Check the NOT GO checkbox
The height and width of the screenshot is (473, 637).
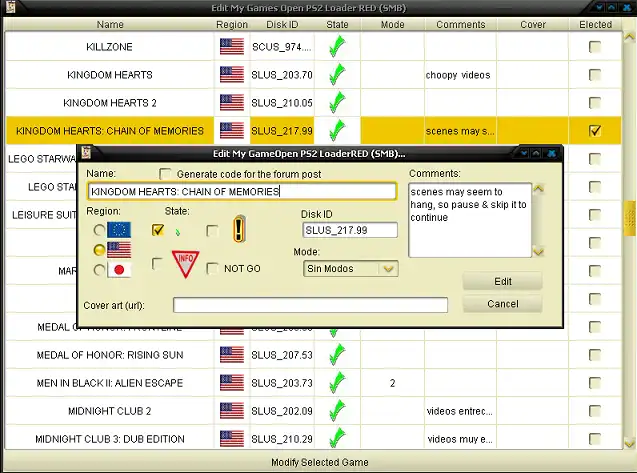click(212, 268)
